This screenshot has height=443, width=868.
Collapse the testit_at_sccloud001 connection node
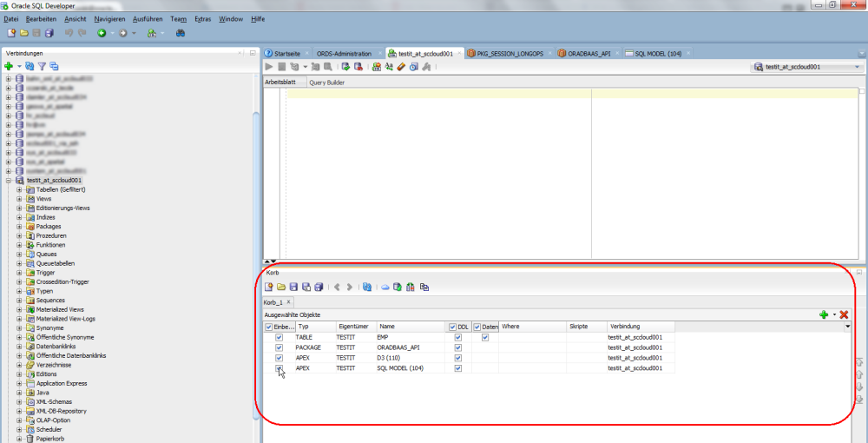9,181
